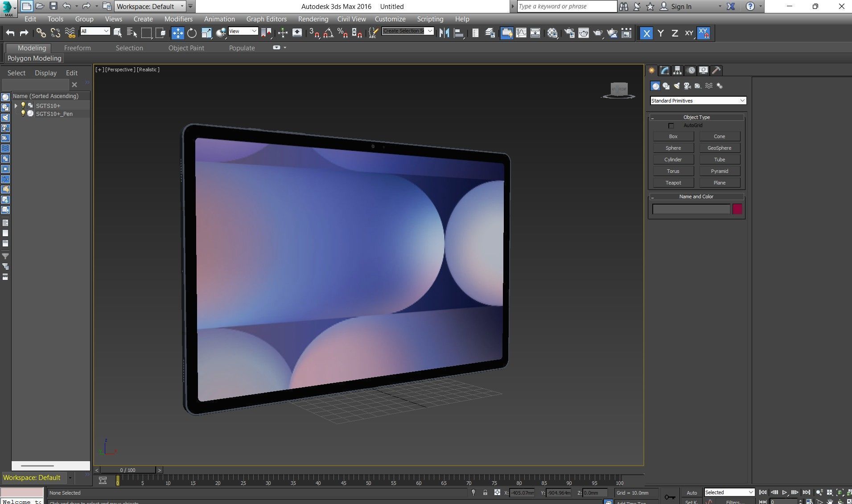Choose the Select Object tool

pos(118,33)
